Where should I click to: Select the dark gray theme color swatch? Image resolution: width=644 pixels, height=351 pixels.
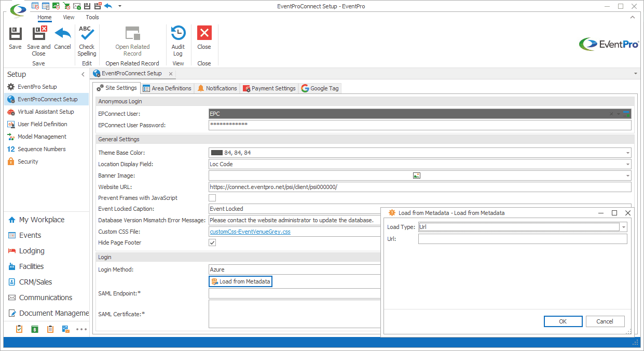coord(216,153)
